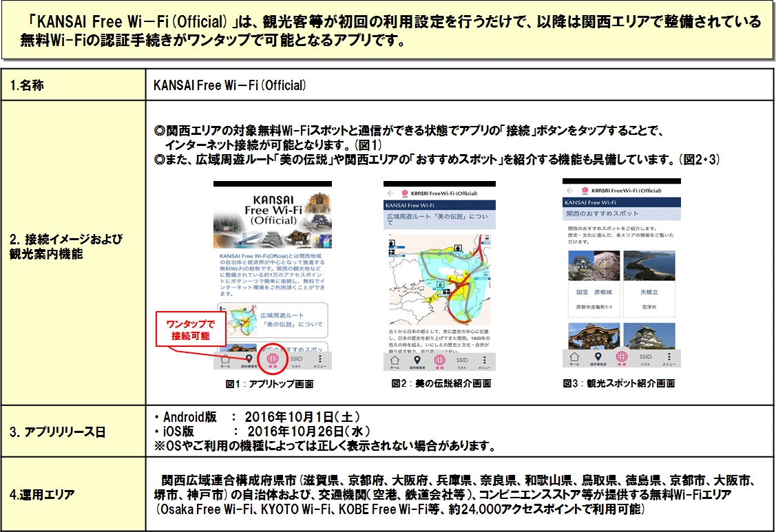Click the KANSAI logo in the おすすめスポット screen header
The height and width of the screenshot is (532, 776).
585,190
